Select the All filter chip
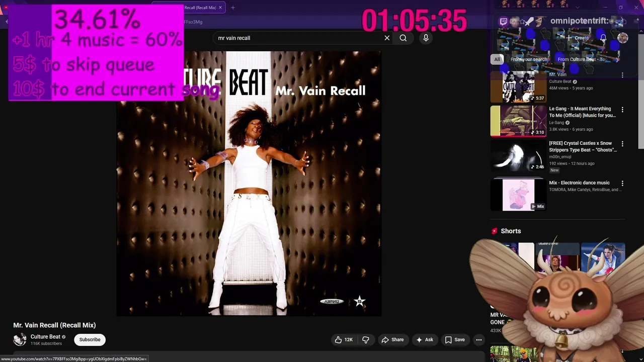Screen dimensions: 644x362 (497, 59)
